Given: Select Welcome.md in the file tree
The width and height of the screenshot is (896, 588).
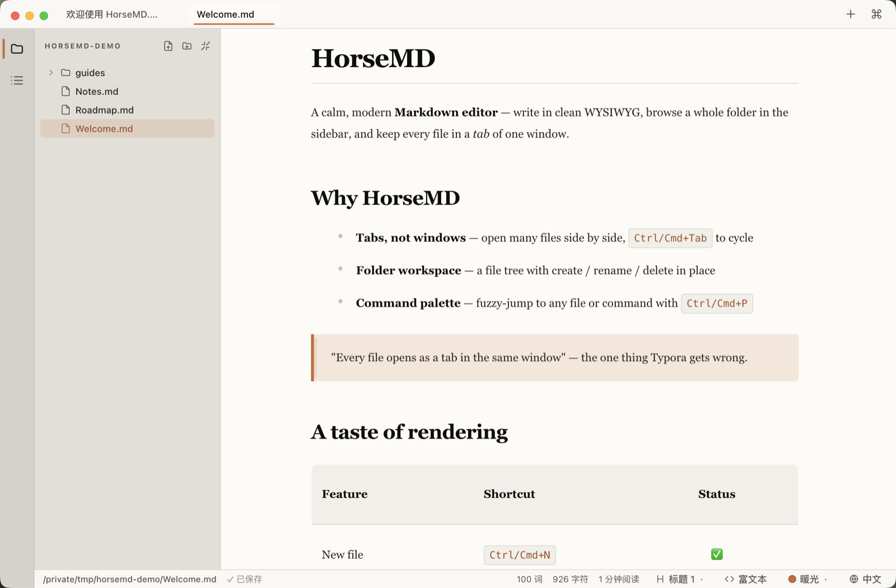Looking at the screenshot, I should tap(127, 128).
